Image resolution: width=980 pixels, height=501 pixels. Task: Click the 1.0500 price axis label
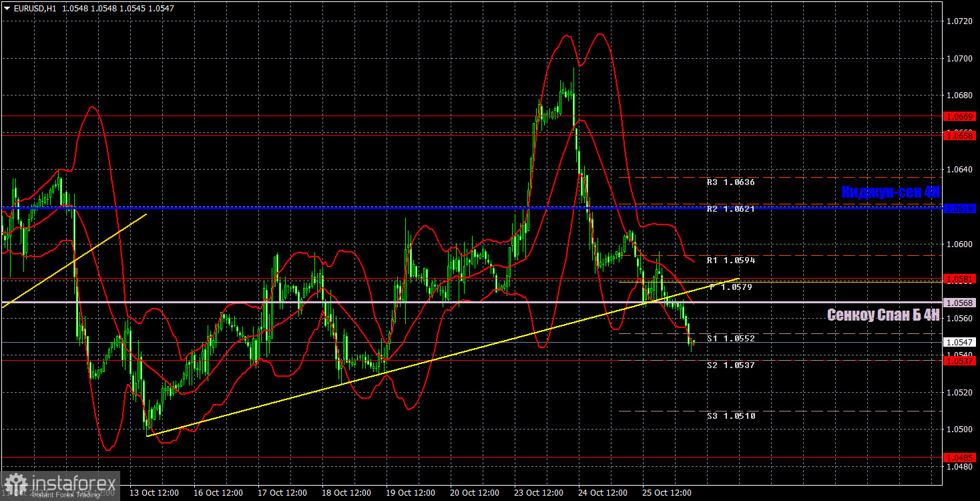[960, 430]
